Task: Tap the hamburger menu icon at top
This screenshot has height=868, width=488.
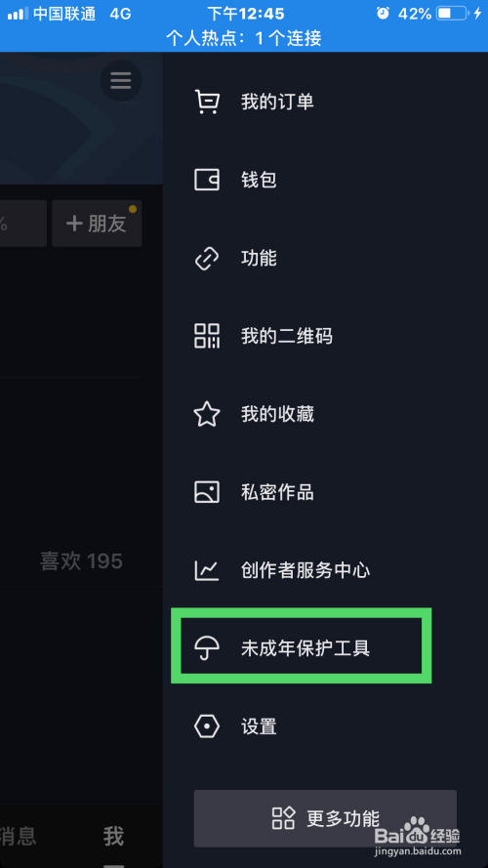Action: pos(121,81)
